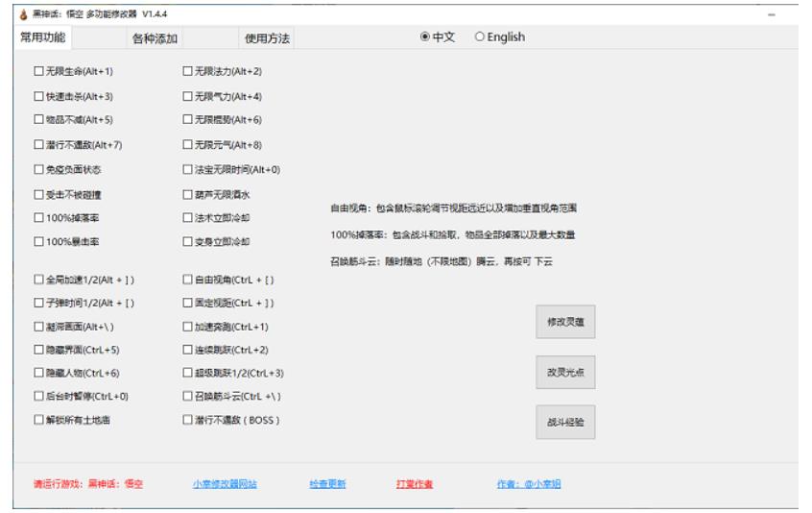Tick 召唤筋斗云(CtrL +\) checkbox
812x513 pixels.
coord(187,397)
